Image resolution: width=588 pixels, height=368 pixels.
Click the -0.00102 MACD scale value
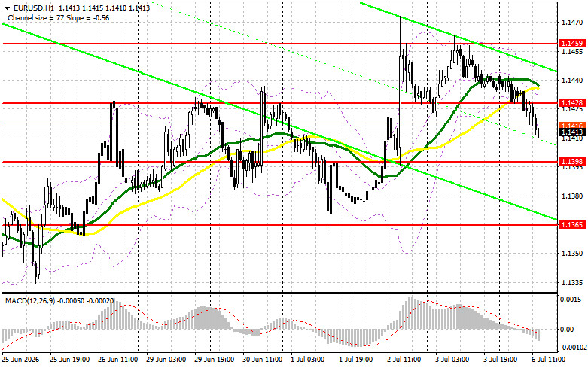tap(574, 348)
